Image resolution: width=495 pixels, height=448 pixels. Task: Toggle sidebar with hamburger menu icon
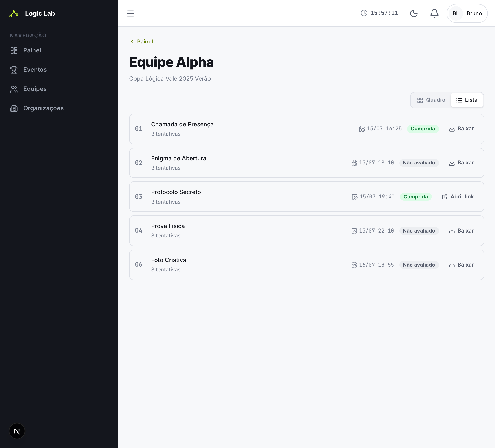pyautogui.click(x=130, y=13)
